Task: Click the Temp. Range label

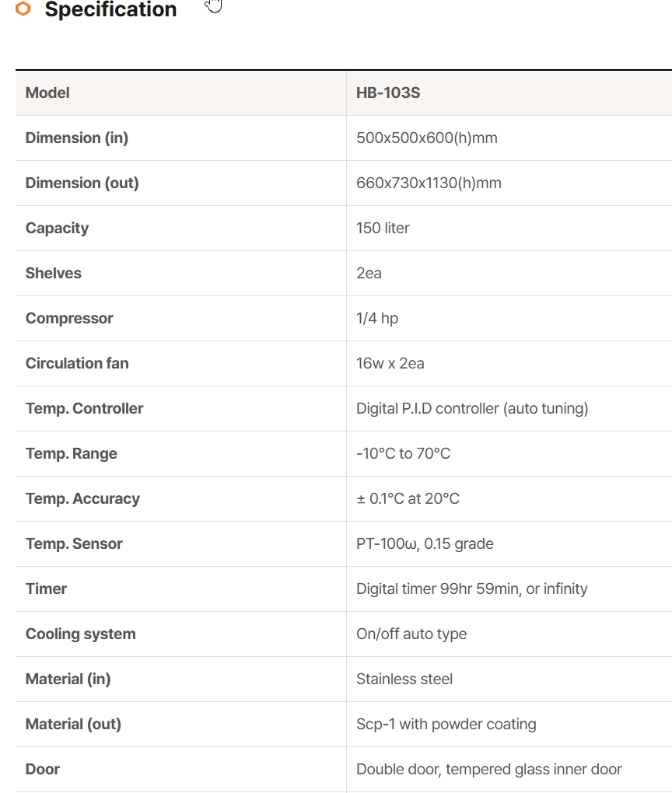Action: coord(71,453)
